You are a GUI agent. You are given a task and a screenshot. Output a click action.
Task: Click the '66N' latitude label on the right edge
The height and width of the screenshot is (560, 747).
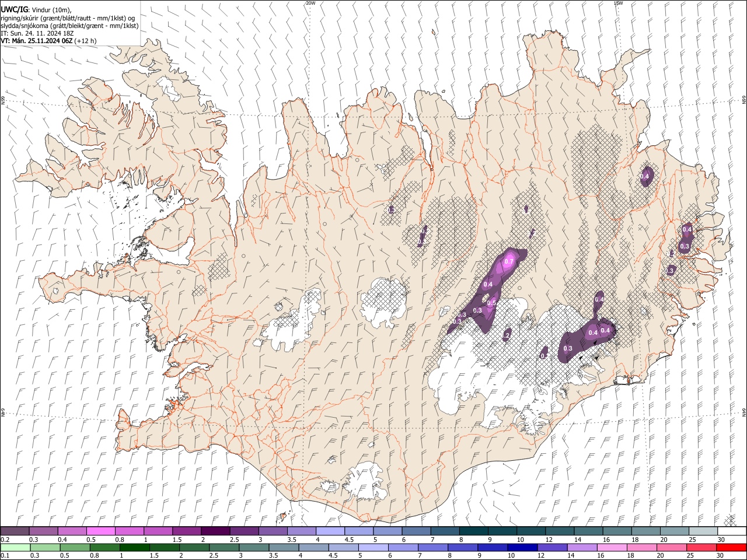coord(744,100)
